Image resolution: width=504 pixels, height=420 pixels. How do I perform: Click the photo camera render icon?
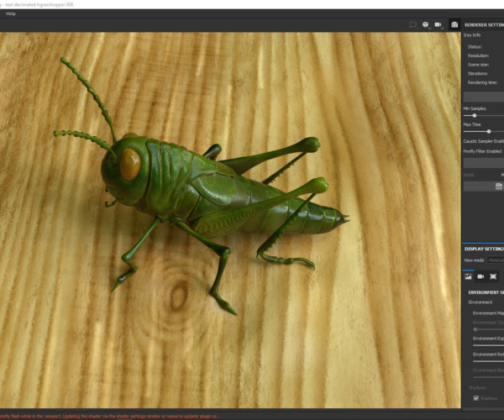[x=454, y=25]
